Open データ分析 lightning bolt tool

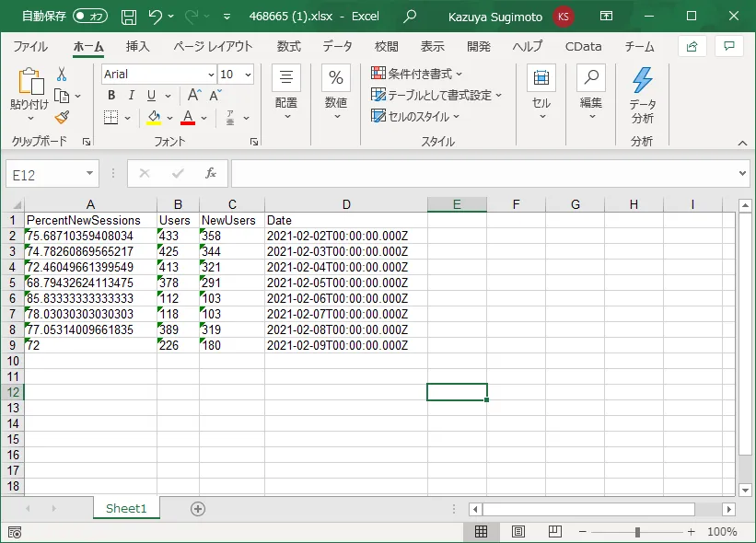point(642,95)
